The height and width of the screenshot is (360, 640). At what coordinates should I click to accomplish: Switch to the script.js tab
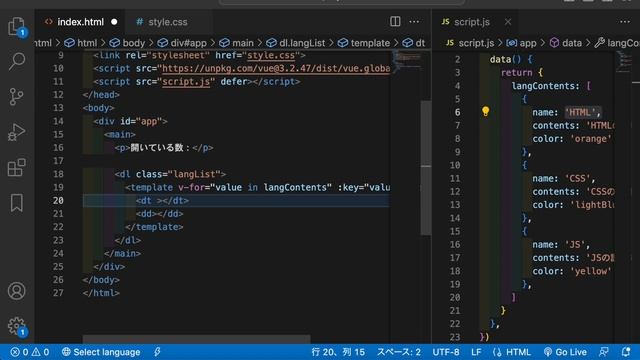[x=472, y=22]
